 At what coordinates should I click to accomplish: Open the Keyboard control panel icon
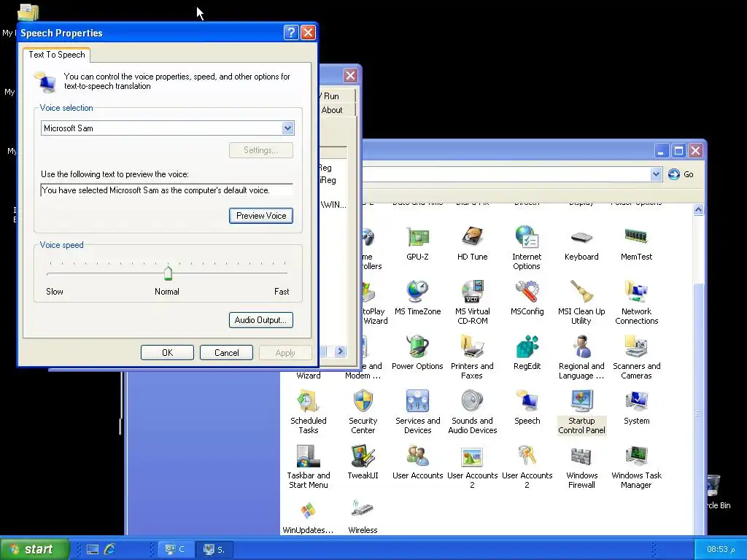tap(581, 243)
